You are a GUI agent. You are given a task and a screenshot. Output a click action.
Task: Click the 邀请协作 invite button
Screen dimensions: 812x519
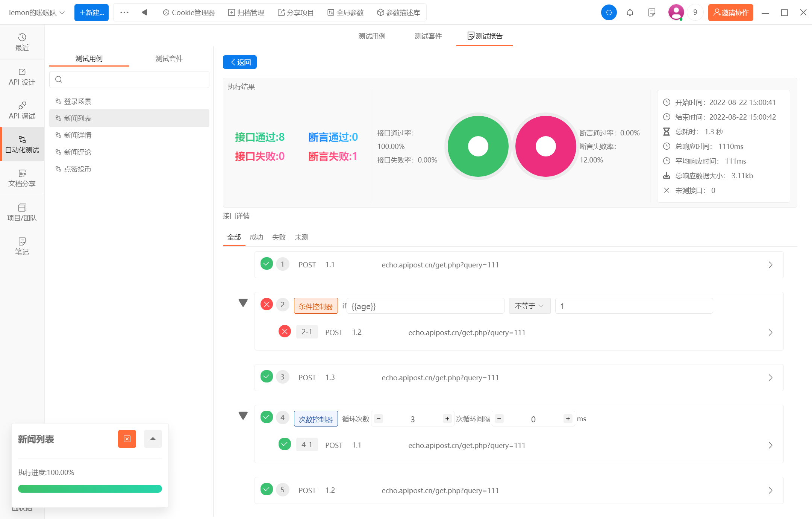coord(730,12)
